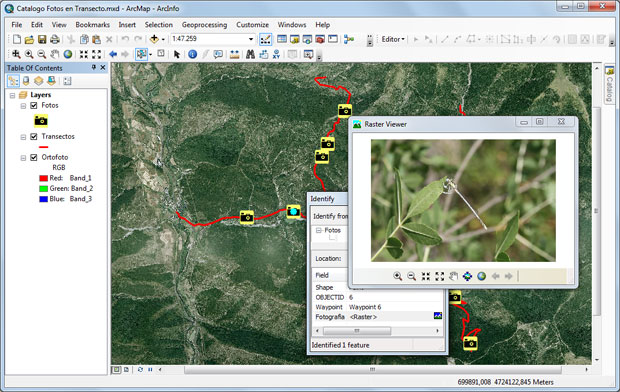Select the Zoom In tool in Tools toolbar
This screenshot has height=392, width=620.
coord(29,54)
